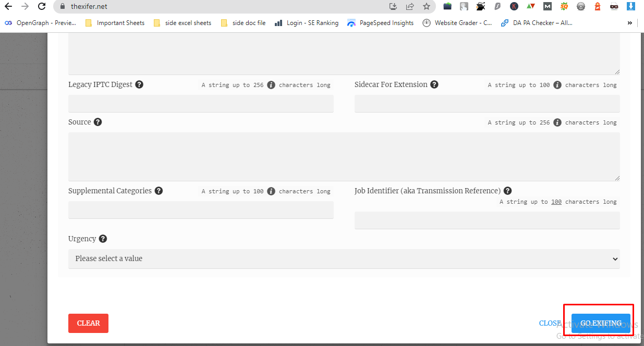
Task: Click the info icon for Sidecar For Extension length
Action: [x=557, y=85]
